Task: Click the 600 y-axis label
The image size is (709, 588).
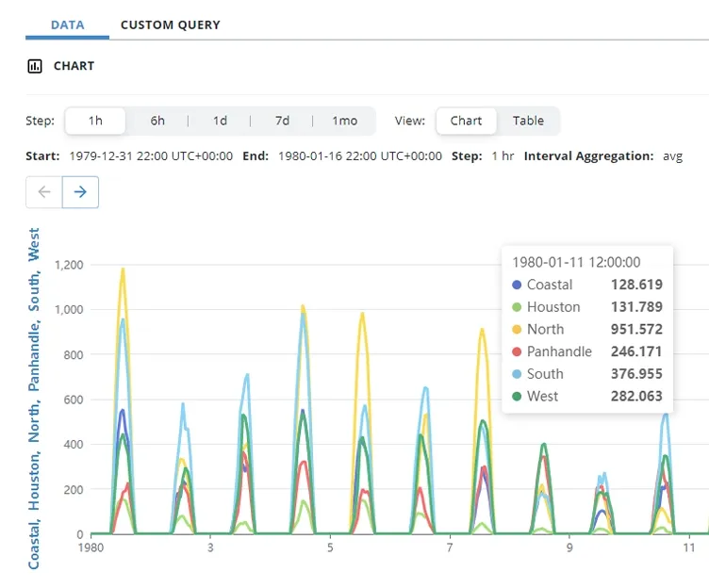Action: point(74,400)
